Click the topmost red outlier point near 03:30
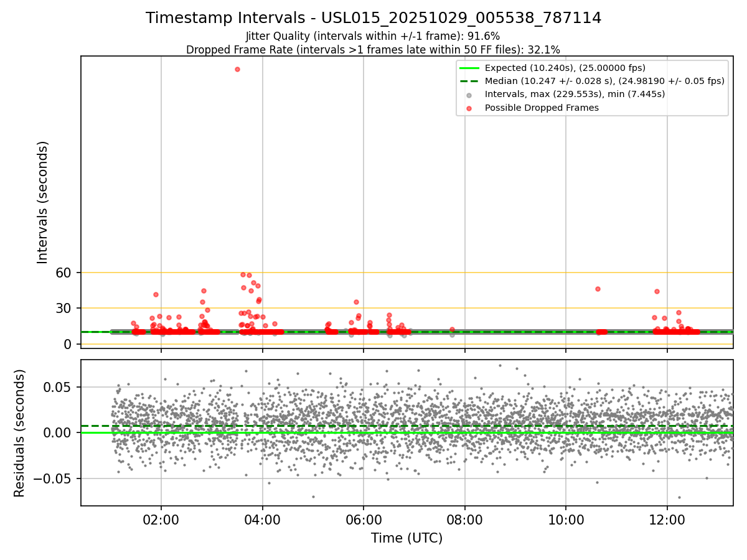Image resolution: width=747 pixels, height=560 pixels. 237,69
